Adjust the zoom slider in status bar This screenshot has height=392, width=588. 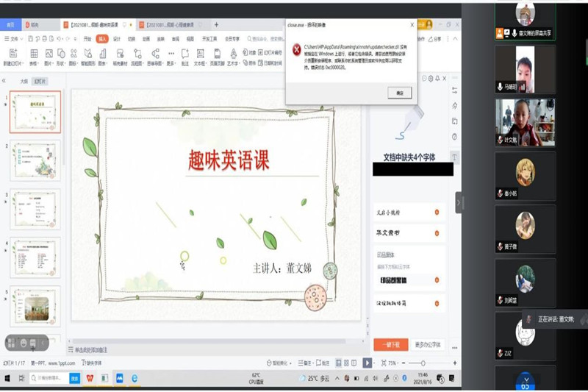pos(423,363)
